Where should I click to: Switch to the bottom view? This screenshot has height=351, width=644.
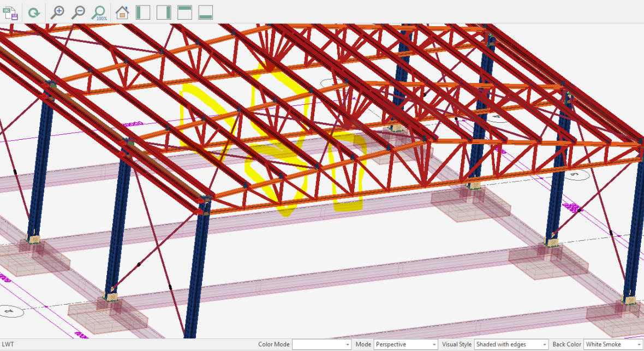[206, 13]
